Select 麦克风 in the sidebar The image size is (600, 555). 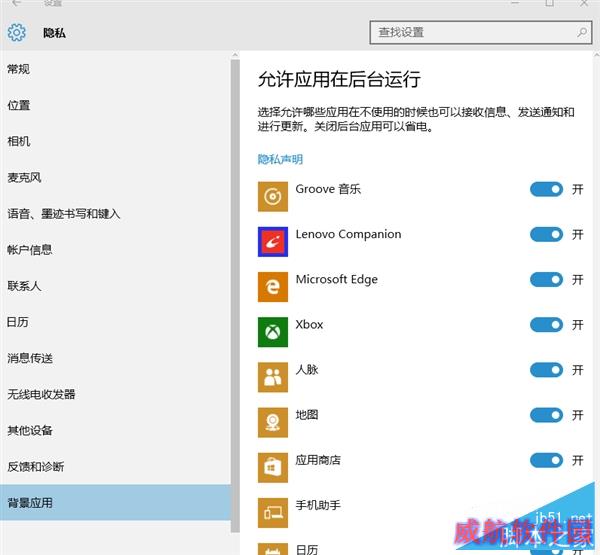115,178
